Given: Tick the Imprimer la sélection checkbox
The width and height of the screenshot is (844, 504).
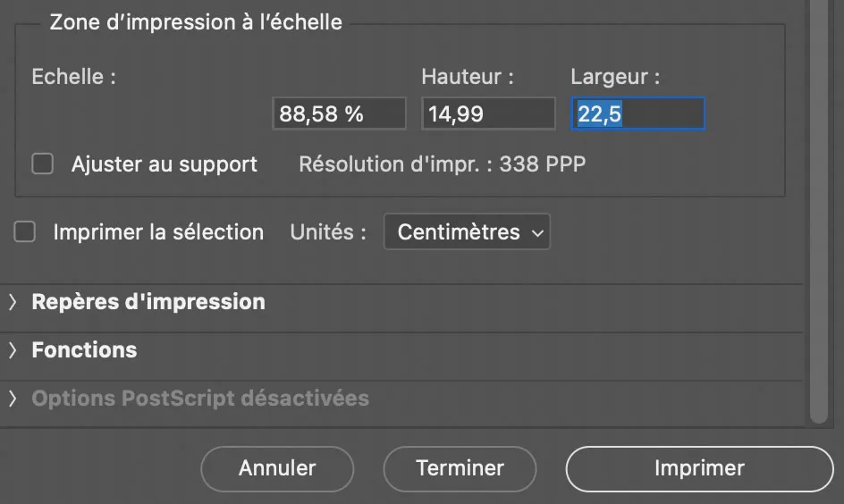Looking at the screenshot, I should [25, 232].
